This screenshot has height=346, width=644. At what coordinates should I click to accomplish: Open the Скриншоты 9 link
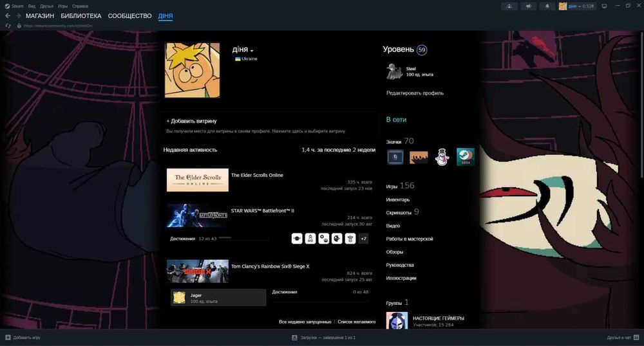click(x=402, y=212)
